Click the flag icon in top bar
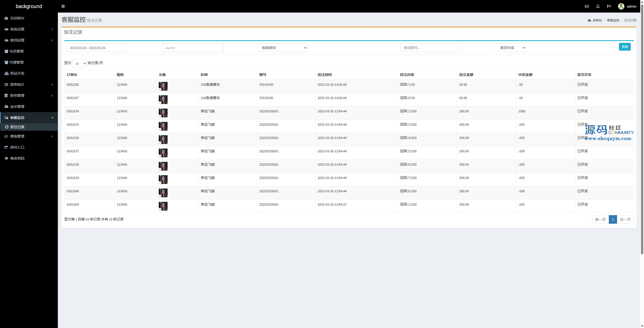This screenshot has width=644, height=328. click(609, 6)
